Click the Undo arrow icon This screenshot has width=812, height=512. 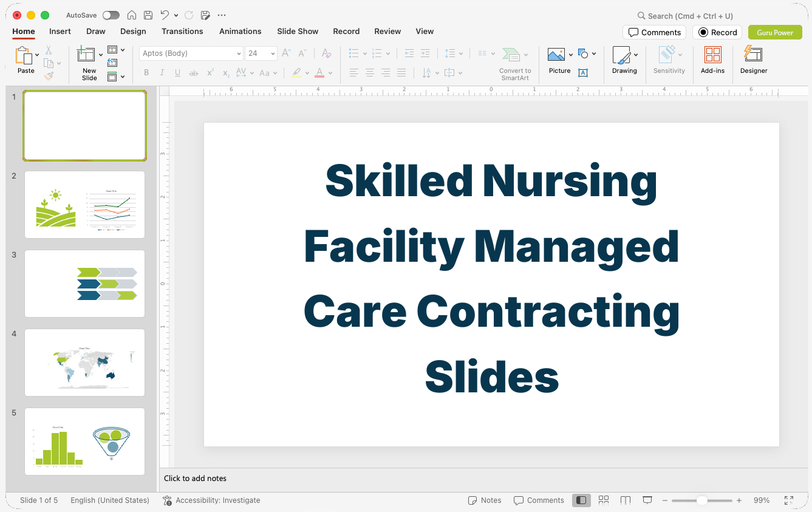tap(165, 15)
